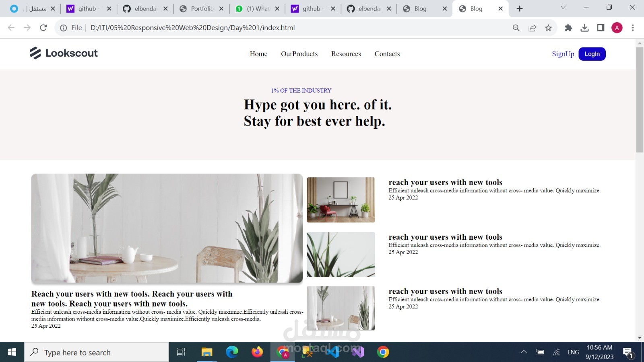Open the Chrome three-dot menu
This screenshot has width=644, height=362.
(x=633, y=28)
